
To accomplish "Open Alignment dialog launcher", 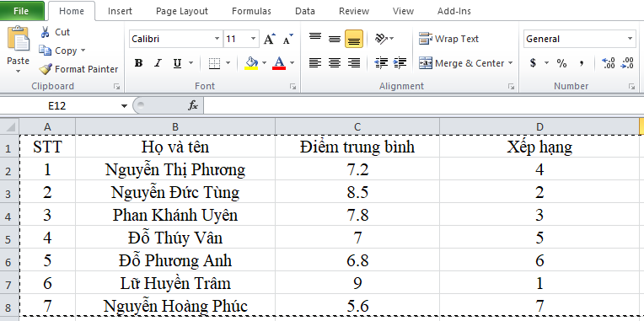I will click(511, 87).
